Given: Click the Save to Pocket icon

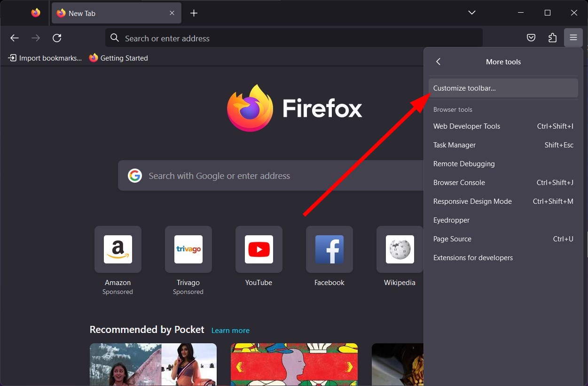Looking at the screenshot, I should tap(531, 38).
